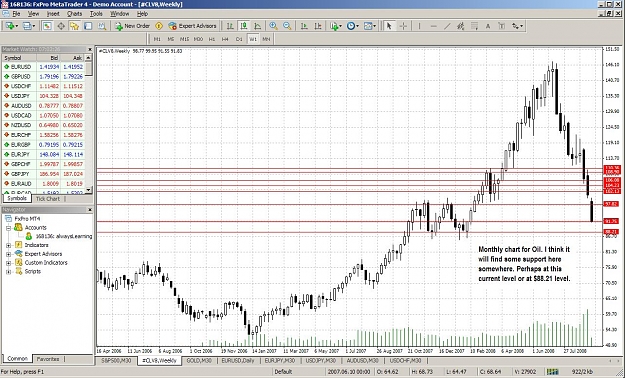Select the Text drawing tool
Screen dimensions: 625x378
click(x=487, y=26)
